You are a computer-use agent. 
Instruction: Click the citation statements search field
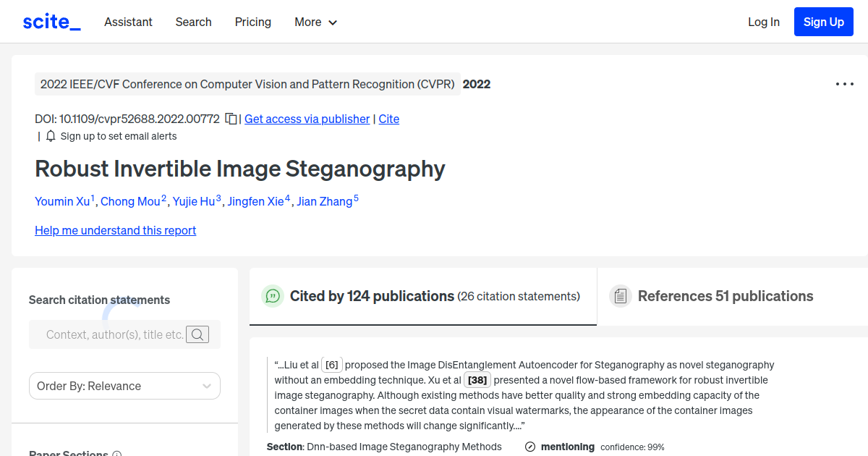pyautogui.click(x=116, y=334)
